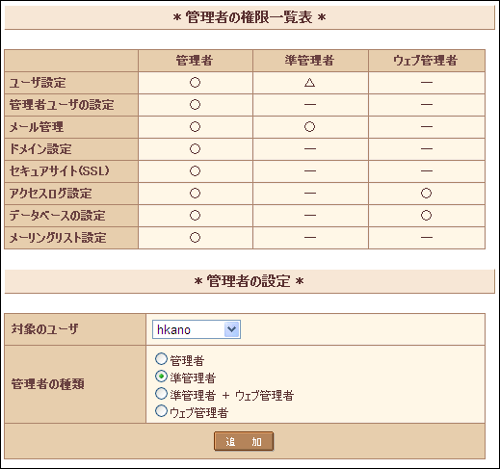
Task: Select the 準管理者 radio option
Action: point(161,376)
